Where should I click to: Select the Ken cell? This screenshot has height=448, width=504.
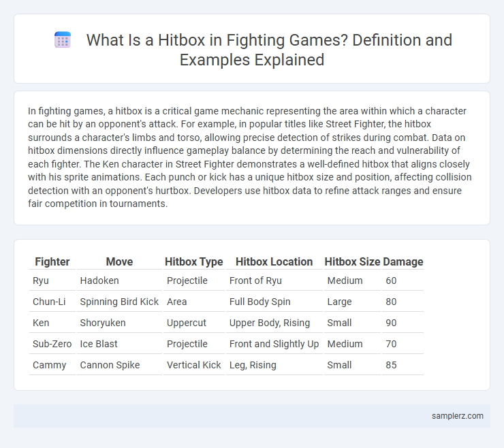(52, 323)
